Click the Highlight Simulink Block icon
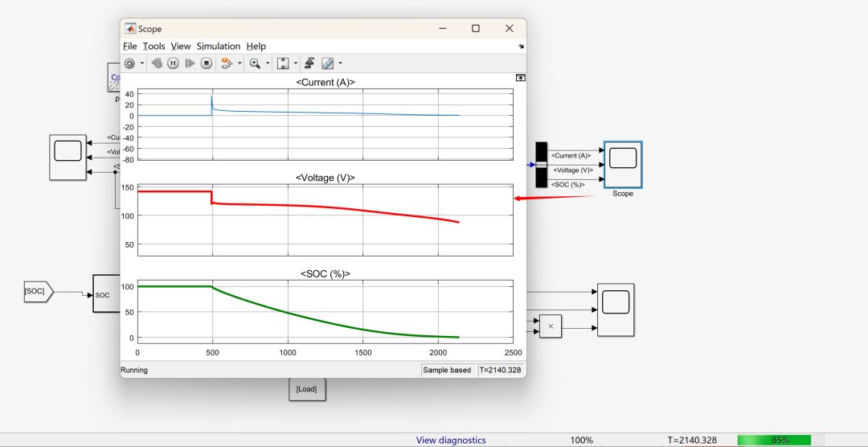 tap(227, 63)
